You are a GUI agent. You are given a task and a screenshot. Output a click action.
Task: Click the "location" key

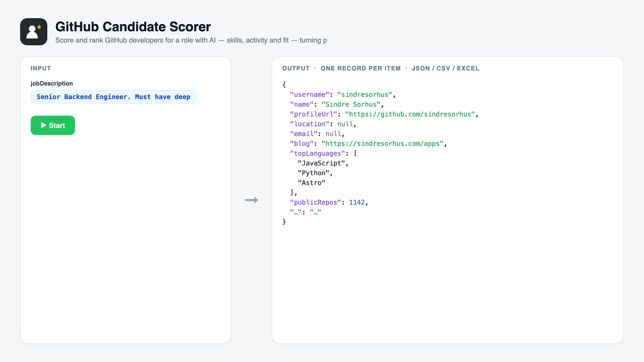309,124
